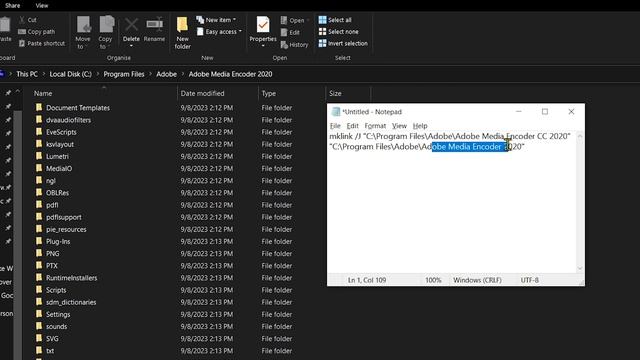Create a New folder from ribbon
Viewport: 640px width, 360px height.
pyautogui.click(x=182, y=33)
